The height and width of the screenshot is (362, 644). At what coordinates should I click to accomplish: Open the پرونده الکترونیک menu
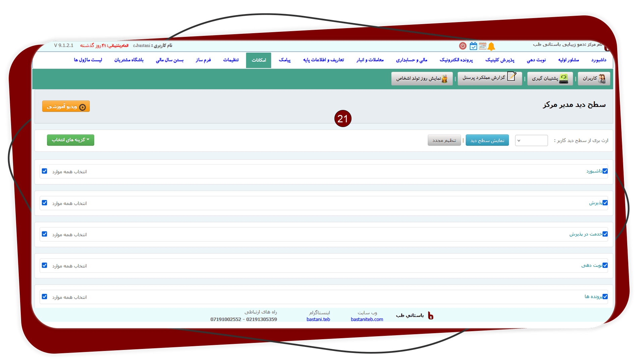click(456, 60)
